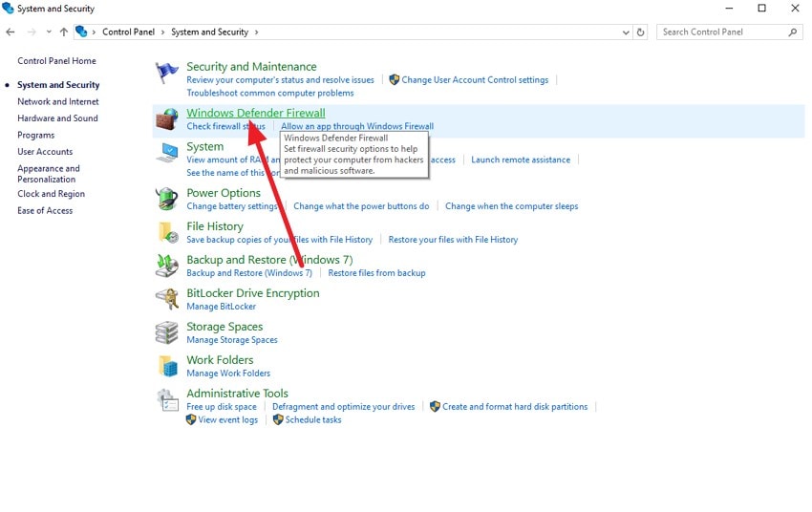Click shield icon next to Schedule tasks

pos(278,420)
